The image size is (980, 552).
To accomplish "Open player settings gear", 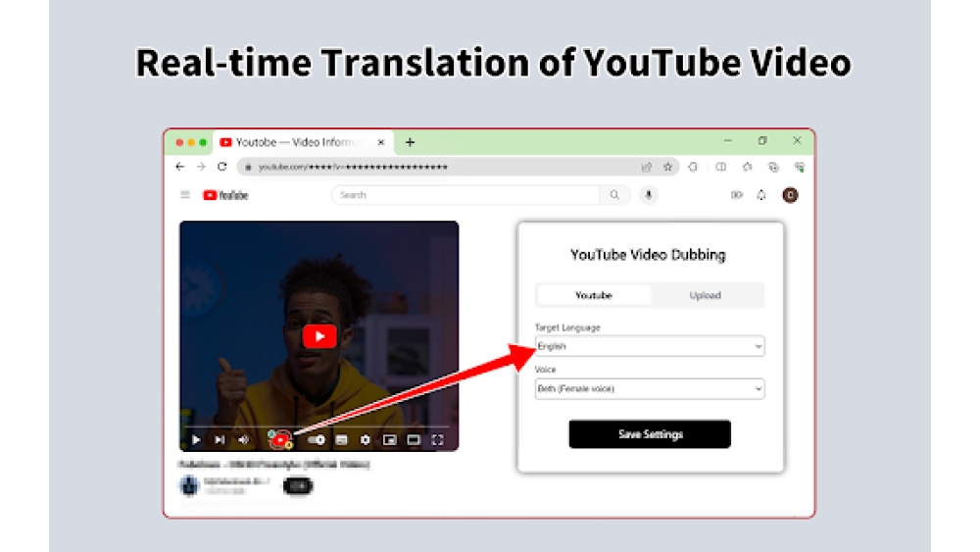I will coord(366,440).
